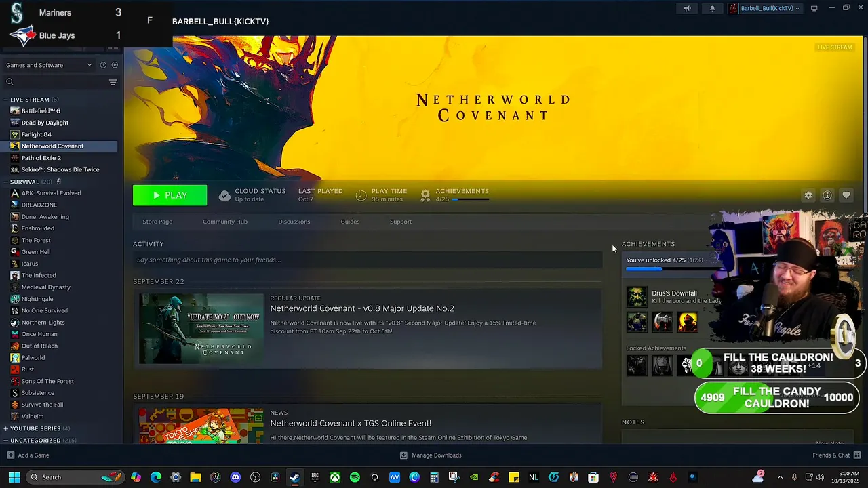Open File Explorer from the taskbar
Viewport: 868px width, 488px height.
tap(195, 477)
